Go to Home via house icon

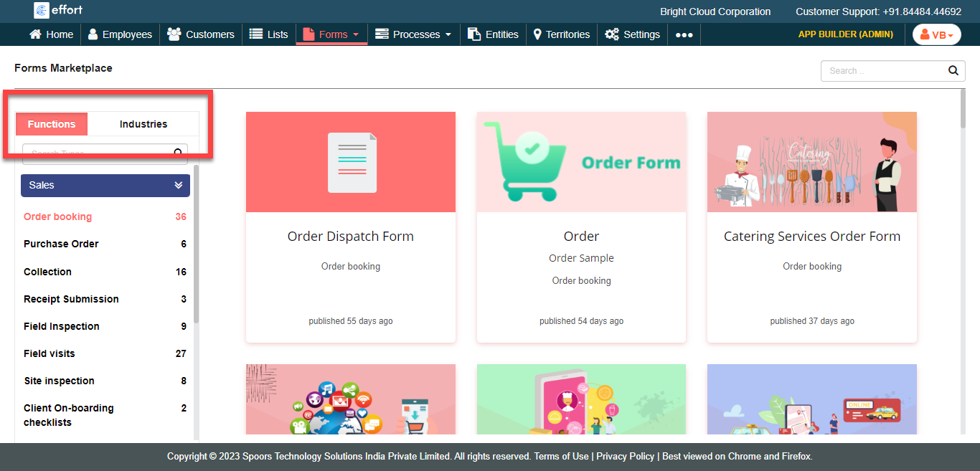pyautogui.click(x=35, y=34)
